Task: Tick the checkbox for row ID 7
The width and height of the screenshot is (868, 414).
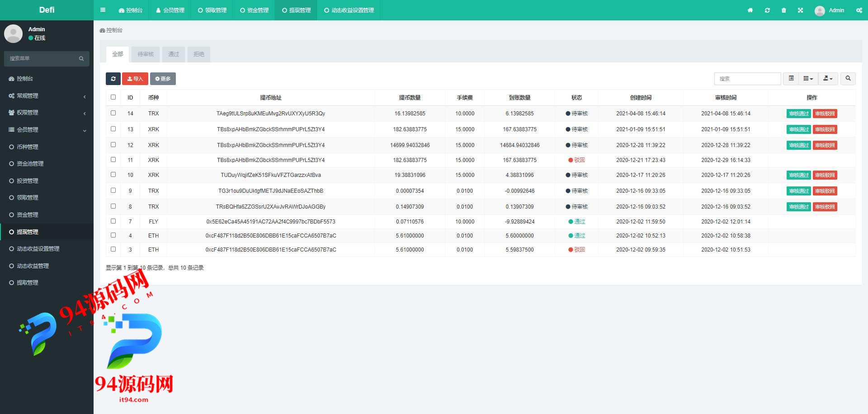Action: tap(113, 221)
